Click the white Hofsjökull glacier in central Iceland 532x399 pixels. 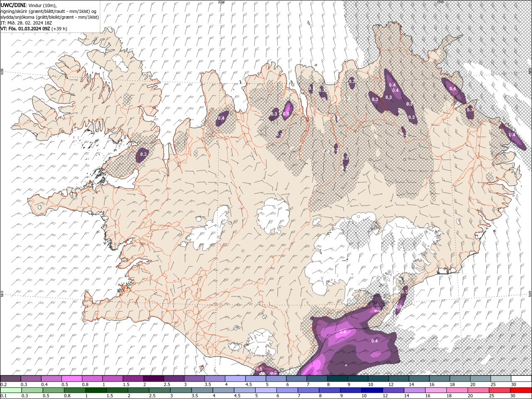click(x=273, y=215)
